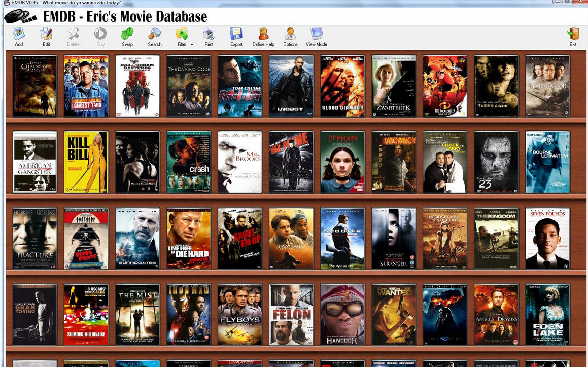
Task: Select the I, Robot movie cover
Action: [291, 86]
